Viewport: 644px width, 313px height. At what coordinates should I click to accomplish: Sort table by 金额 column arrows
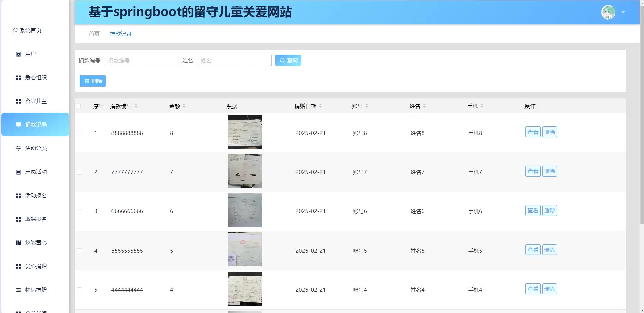click(x=184, y=106)
